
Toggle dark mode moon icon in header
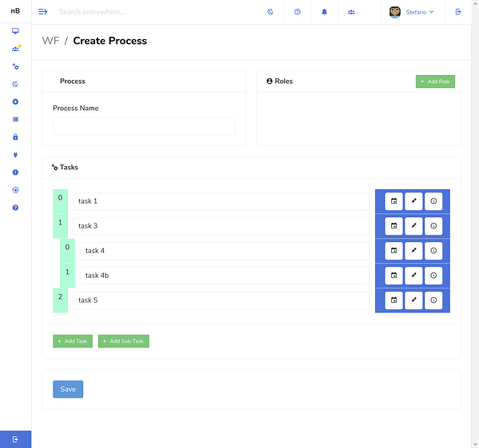tap(270, 12)
